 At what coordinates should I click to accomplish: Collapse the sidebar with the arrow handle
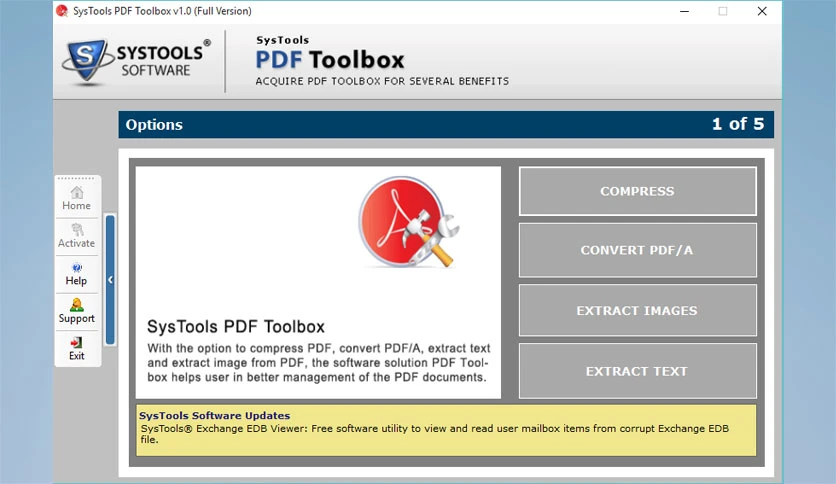click(110, 280)
